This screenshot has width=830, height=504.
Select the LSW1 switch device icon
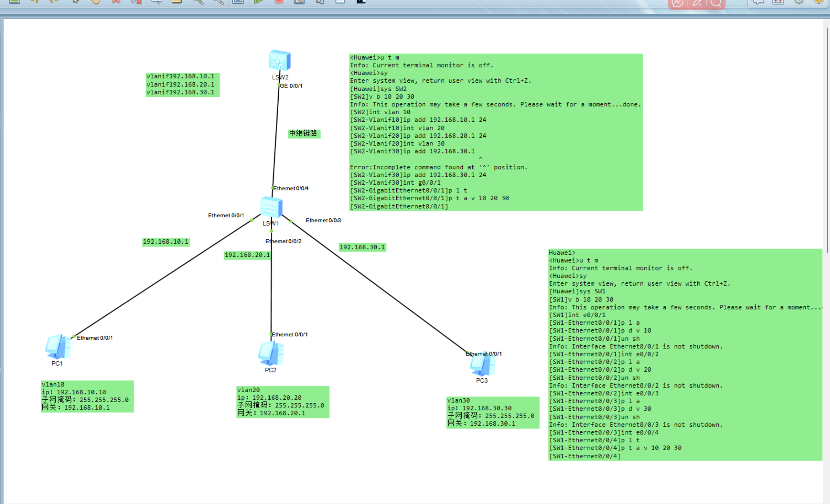[x=271, y=207]
